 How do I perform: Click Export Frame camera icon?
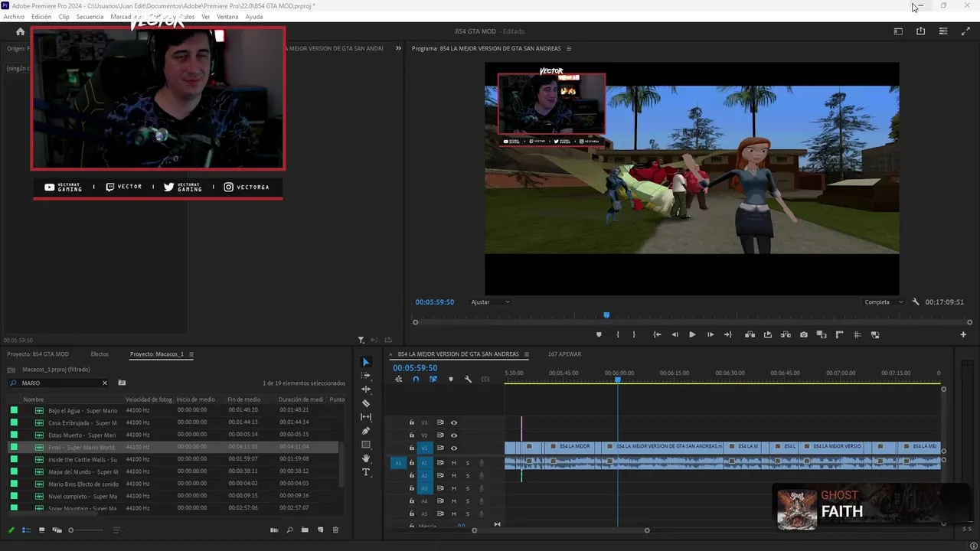pos(803,334)
